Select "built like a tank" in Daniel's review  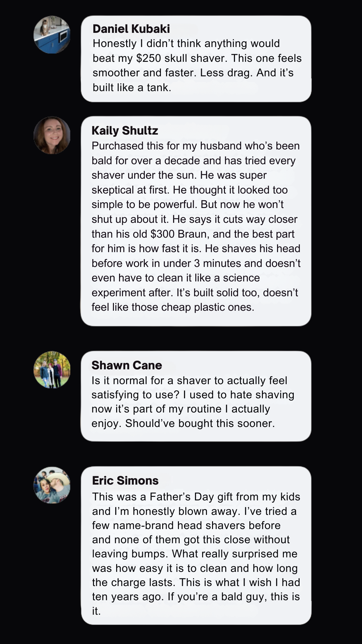click(132, 88)
